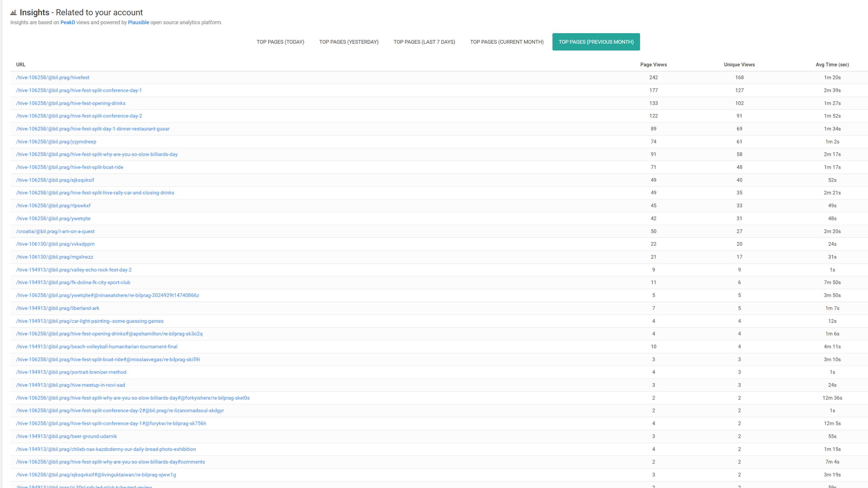Image resolution: width=868 pixels, height=488 pixels.
Task: Open the liberland-ark page link
Action: pos(58,308)
